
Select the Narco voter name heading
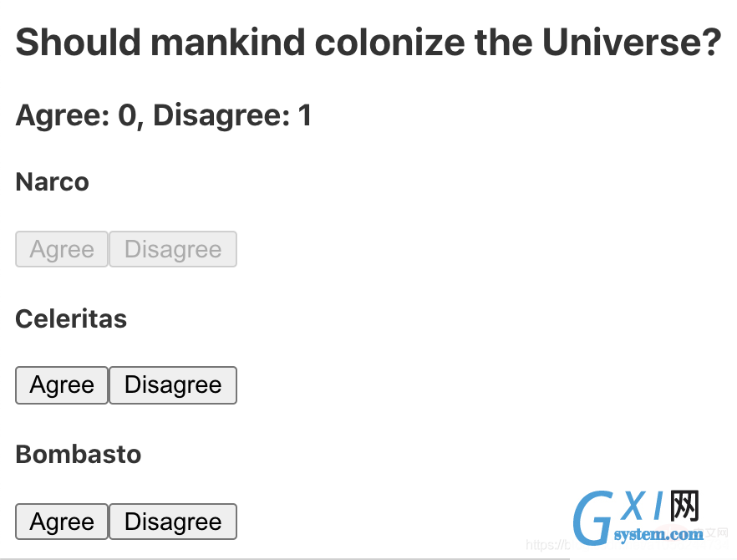pyautogui.click(x=52, y=182)
